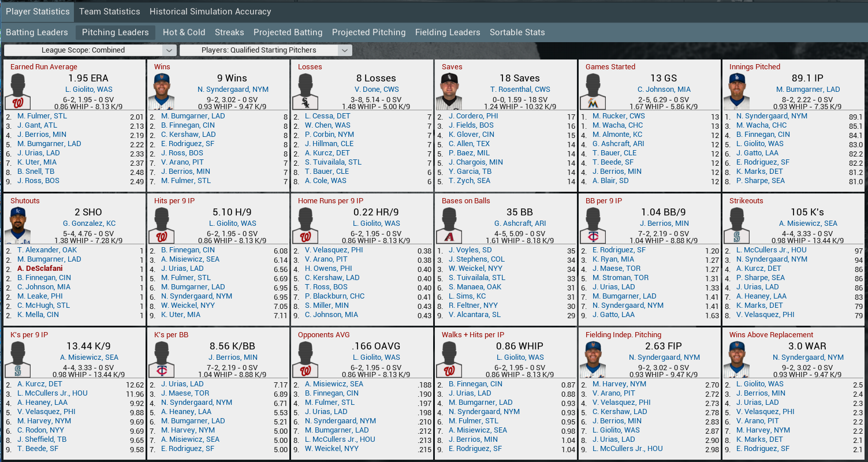Click the Diamondbacks player image in Bases on Balls

click(x=449, y=225)
